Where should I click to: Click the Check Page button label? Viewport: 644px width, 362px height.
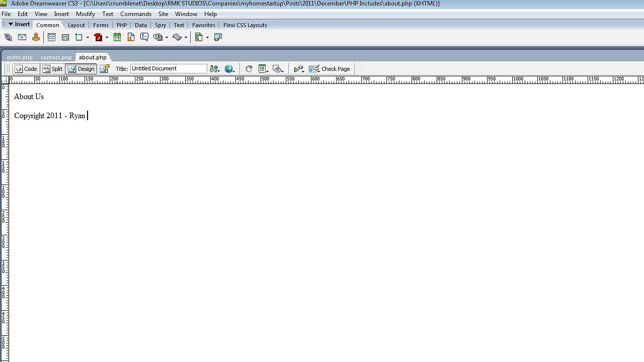336,69
